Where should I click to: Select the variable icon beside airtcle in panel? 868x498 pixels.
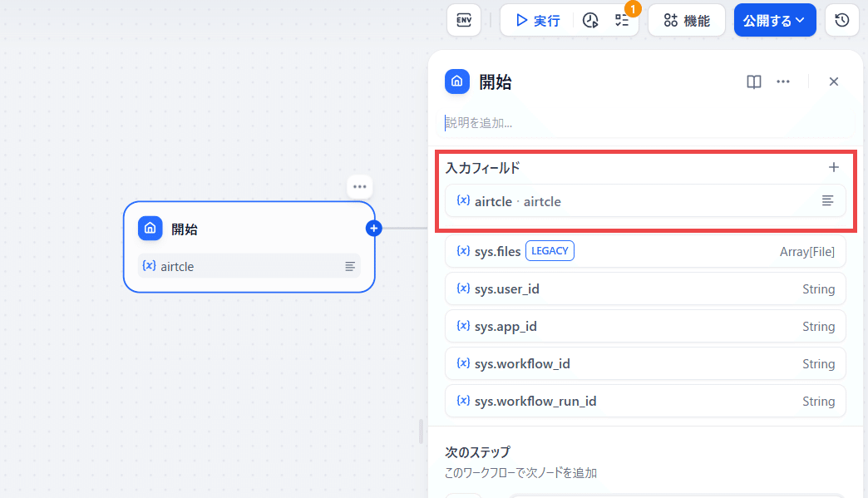coord(464,200)
